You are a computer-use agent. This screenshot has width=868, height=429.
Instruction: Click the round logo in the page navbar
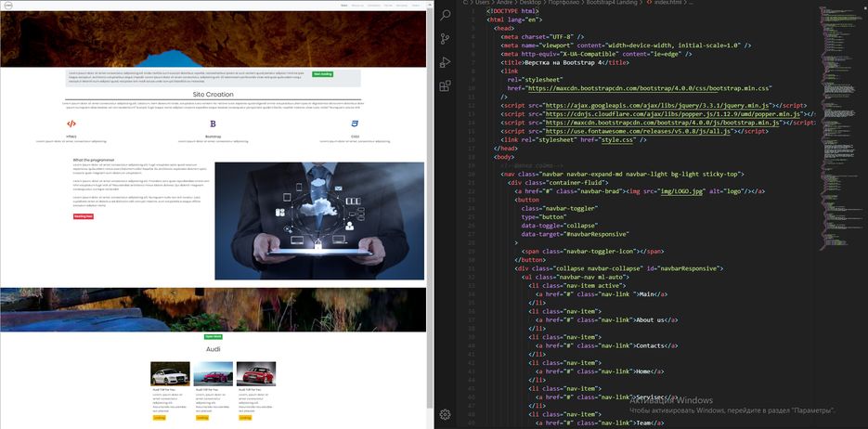(10, 6)
